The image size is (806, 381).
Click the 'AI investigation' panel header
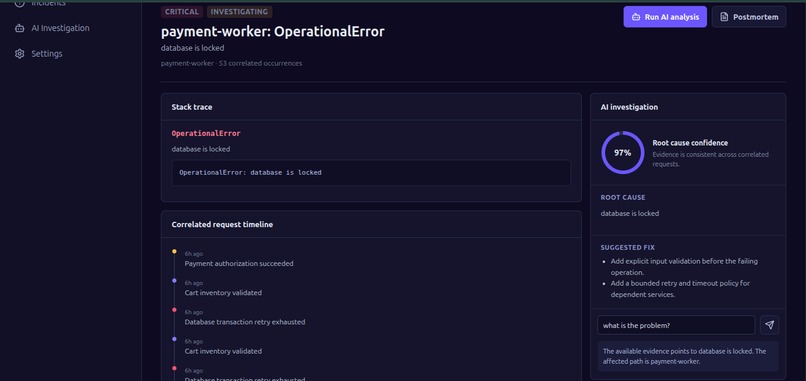[x=688, y=107]
